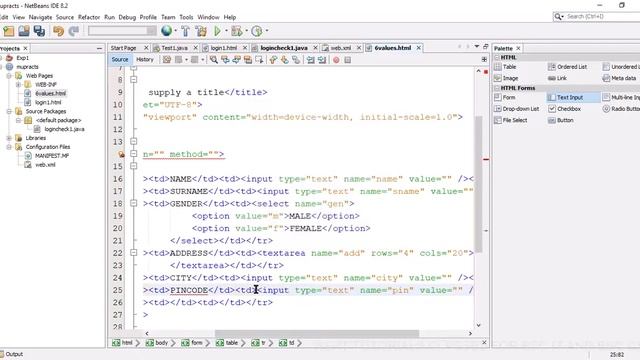This screenshot has width=640, height=360.
Task: Click the Debug Project icon
Action: pos(236,31)
